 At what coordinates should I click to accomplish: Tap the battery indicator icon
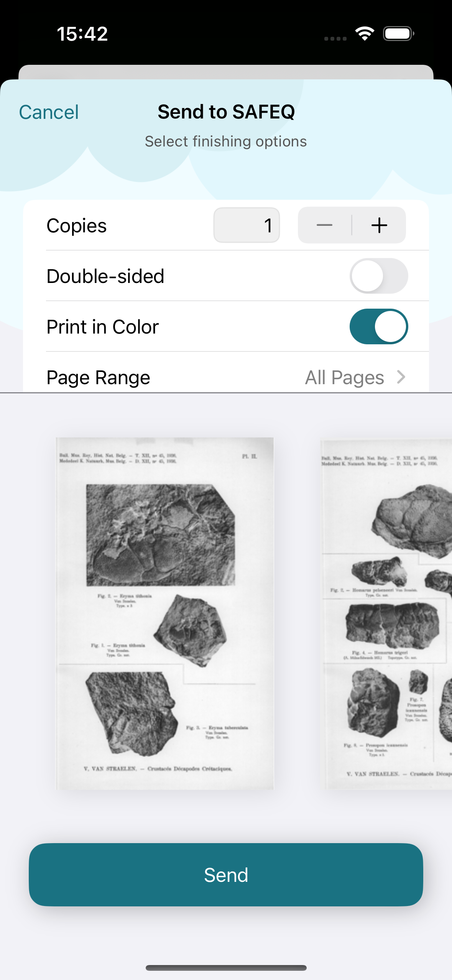pos(398,34)
